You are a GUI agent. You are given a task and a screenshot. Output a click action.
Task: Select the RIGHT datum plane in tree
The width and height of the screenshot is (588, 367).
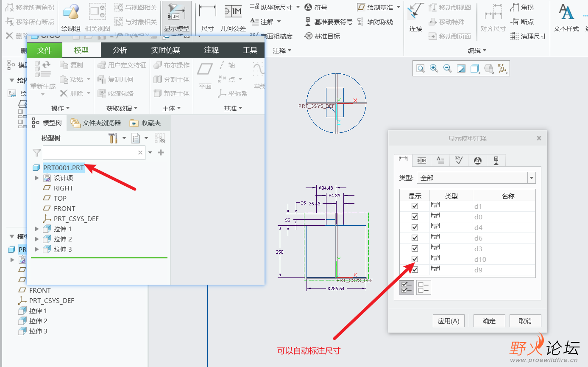(63, 188)
